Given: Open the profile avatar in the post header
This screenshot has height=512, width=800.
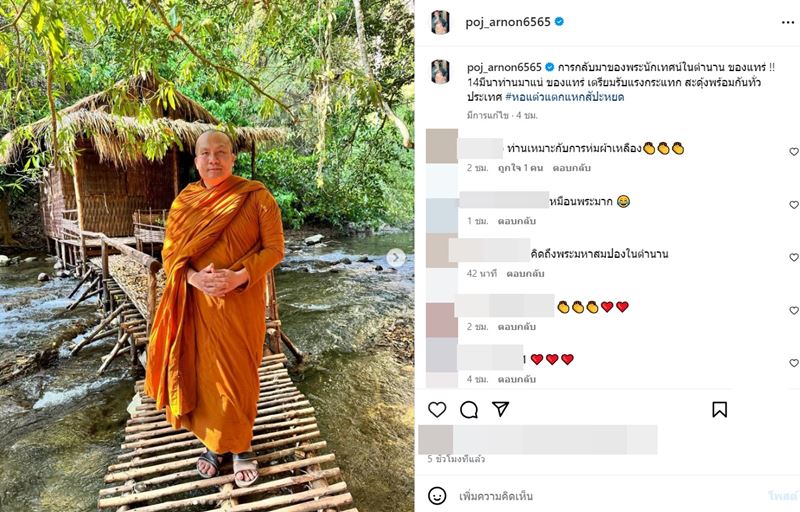Looking at the screenshot, I should click(x=440, y=22).
